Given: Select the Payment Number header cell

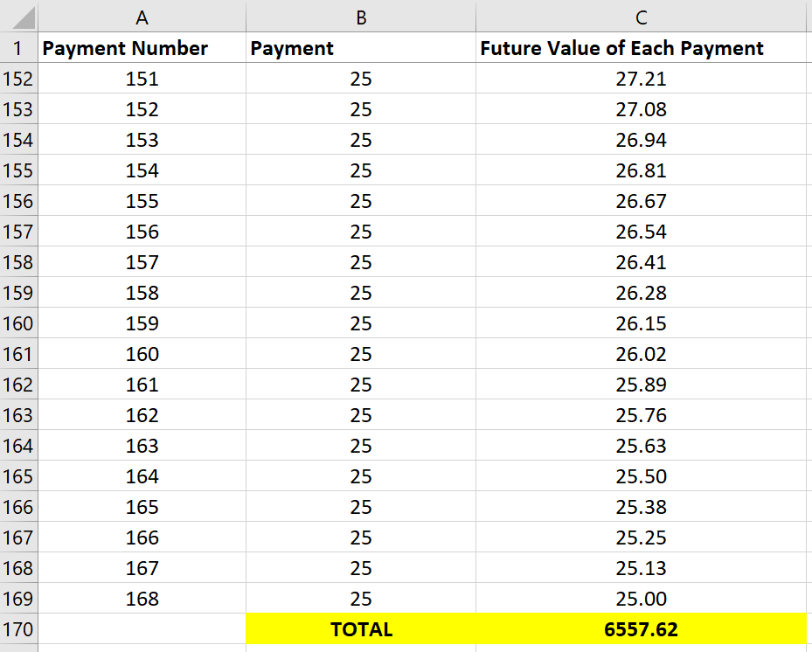Looking at the screenshot, I should (142, 48).
